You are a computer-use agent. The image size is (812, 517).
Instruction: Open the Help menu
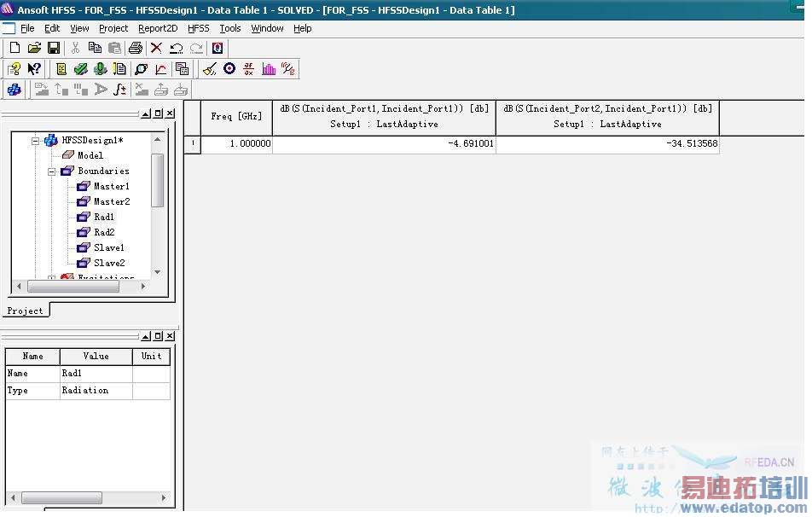[303, 28]
